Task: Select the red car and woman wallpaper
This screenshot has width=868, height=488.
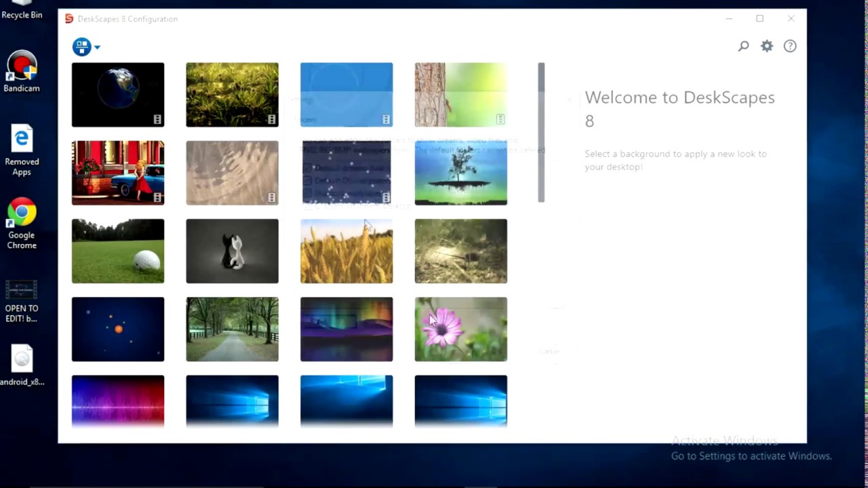Action: (x=118, y=173)
